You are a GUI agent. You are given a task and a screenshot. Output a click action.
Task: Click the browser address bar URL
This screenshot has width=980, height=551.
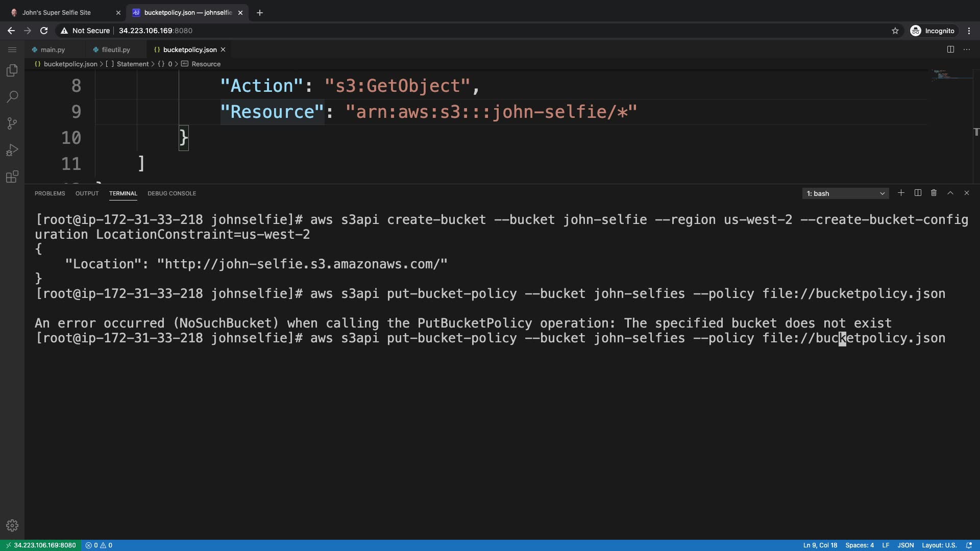click(156, 31)
